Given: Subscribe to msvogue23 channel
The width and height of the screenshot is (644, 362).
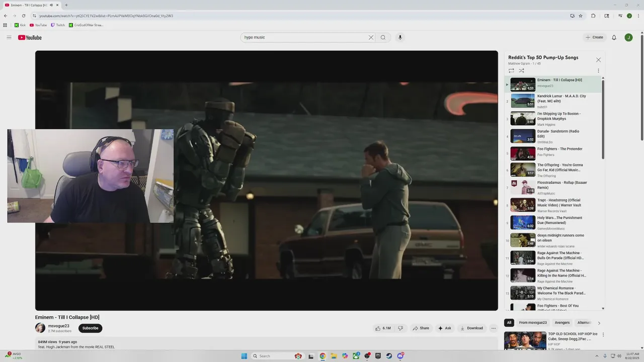Looking at the screenshot, I should (x=90, y=328).
